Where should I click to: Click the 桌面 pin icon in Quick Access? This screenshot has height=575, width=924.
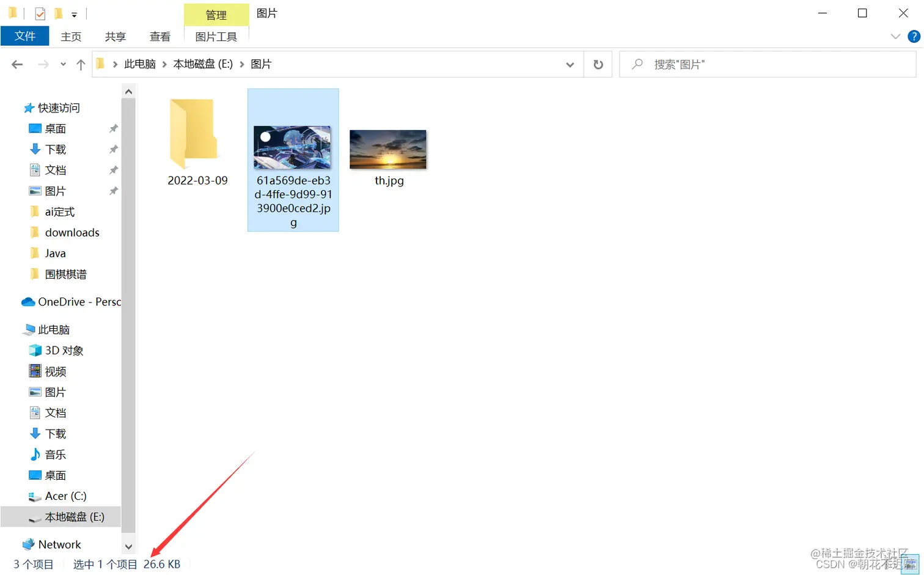pyautogui.click(x=113, y=129)
